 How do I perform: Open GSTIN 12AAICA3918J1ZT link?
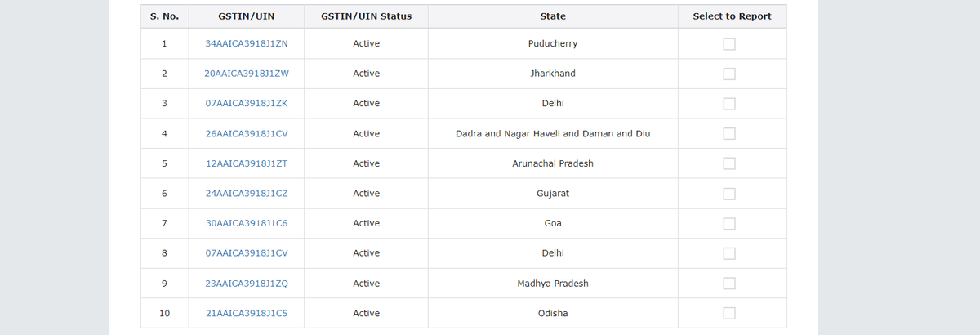246,163
